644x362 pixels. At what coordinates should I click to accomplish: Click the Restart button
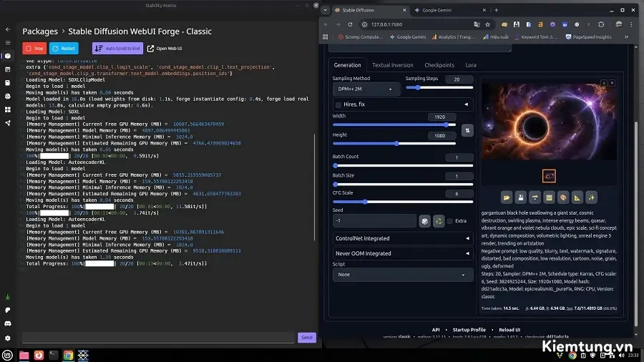[x=64, y=49]
